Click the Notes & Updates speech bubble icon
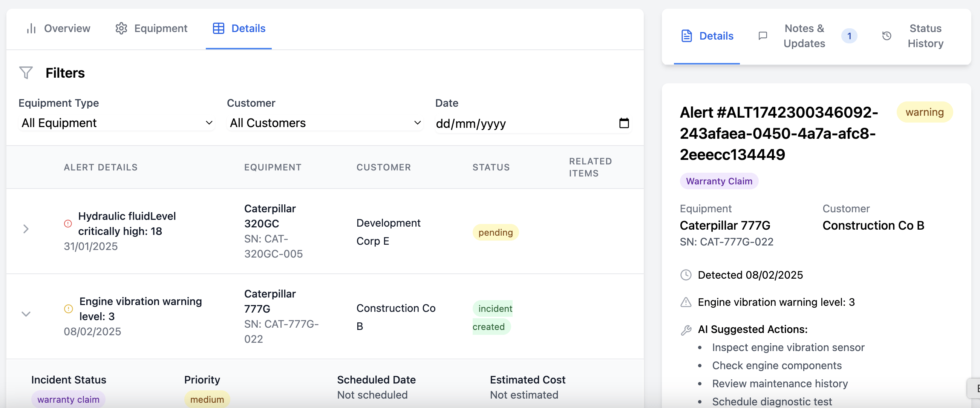 click(x=763, y=35)
